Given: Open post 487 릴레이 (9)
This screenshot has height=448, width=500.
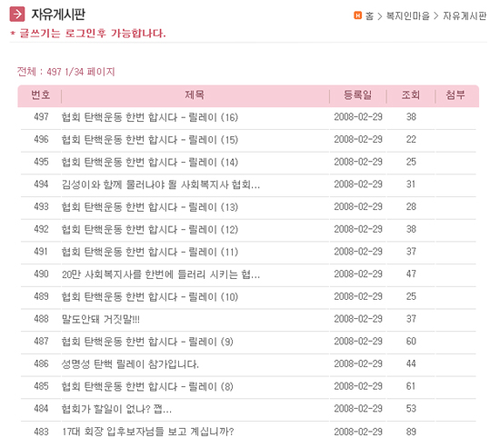Looking at the screenshot, I should (147, 342).
